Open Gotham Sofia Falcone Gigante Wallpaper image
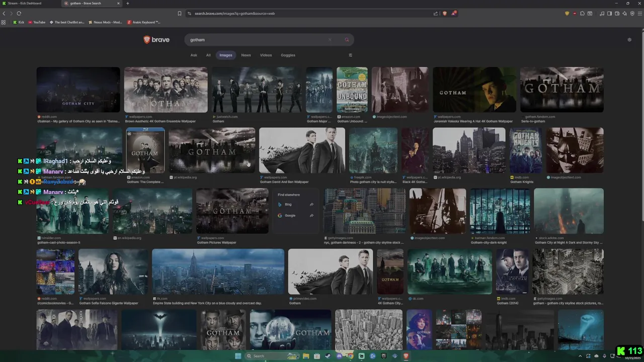Viewport: 644px width, 362px height. coord(113,271)
